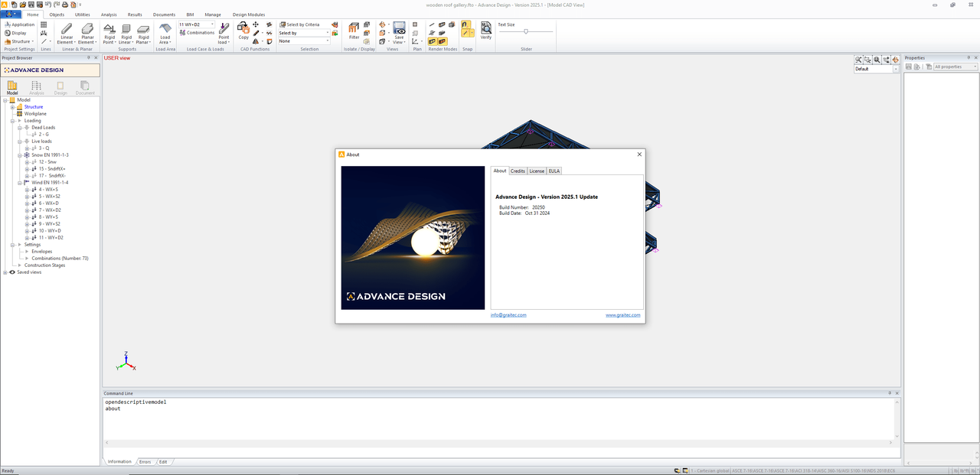Switch to the Design Modules ribbon tab
Image resolution: width=980 pixels, height=475 pixels.
tap(249, 15)
